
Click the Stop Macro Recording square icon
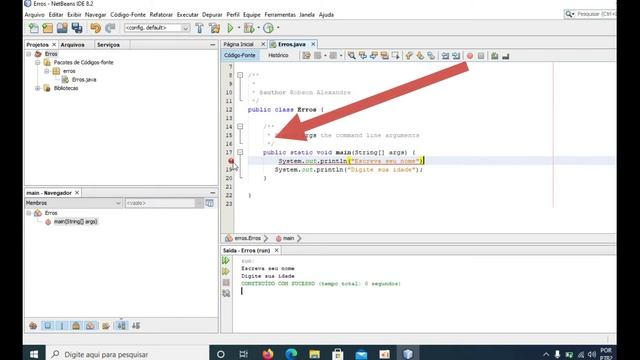tap(481, 56)
